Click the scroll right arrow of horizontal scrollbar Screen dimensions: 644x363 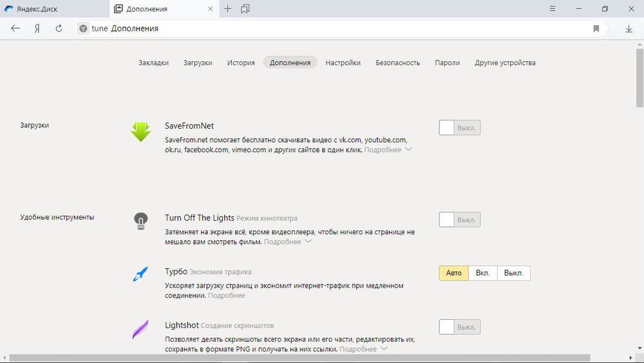tap(631, 358)
